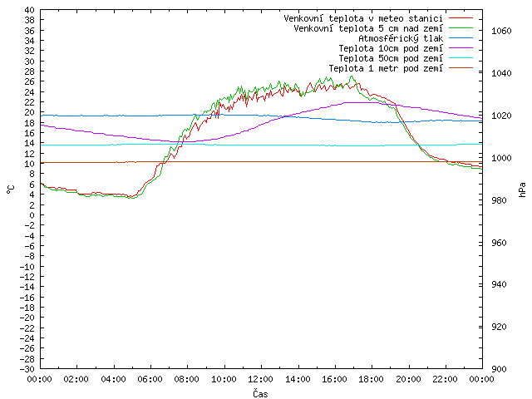Click the 920 pressure axis label

point(499,327)
